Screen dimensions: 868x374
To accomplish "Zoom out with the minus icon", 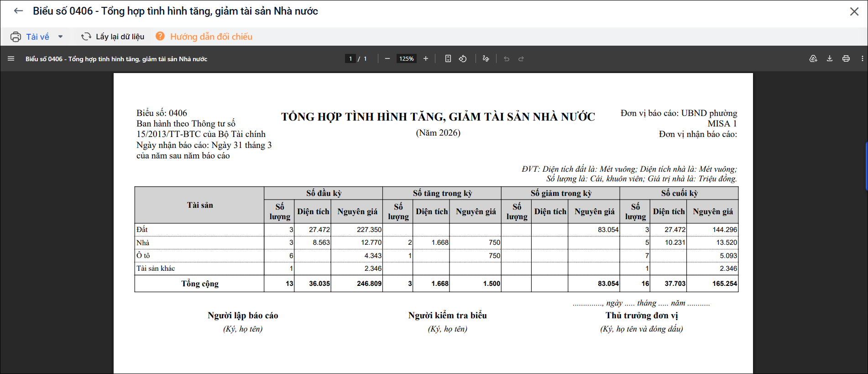I will [x=387, y=58].
